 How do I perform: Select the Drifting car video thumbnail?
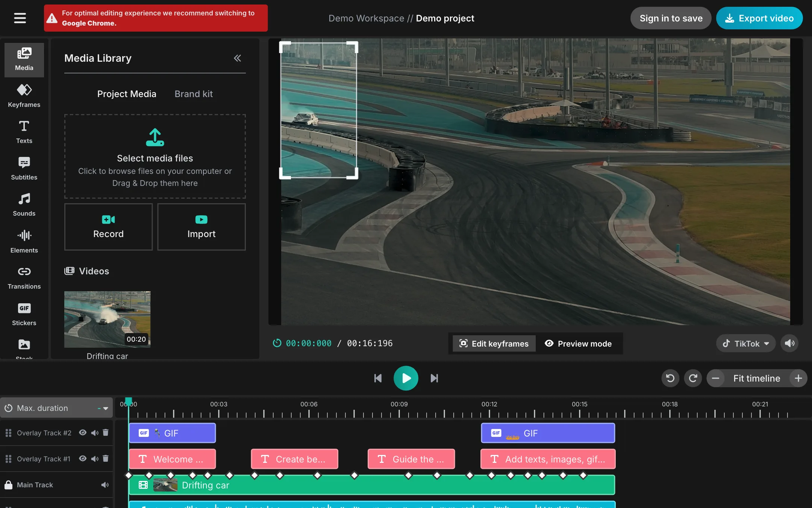107,319
